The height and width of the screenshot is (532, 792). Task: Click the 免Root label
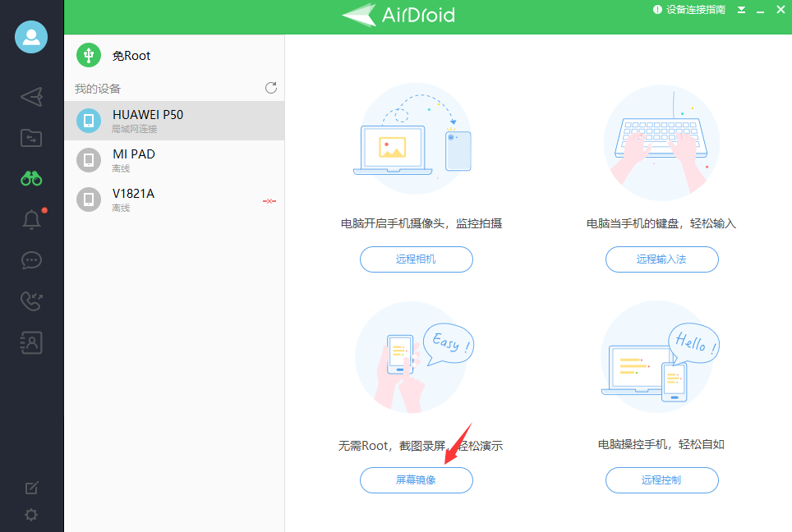pos(131,56)
